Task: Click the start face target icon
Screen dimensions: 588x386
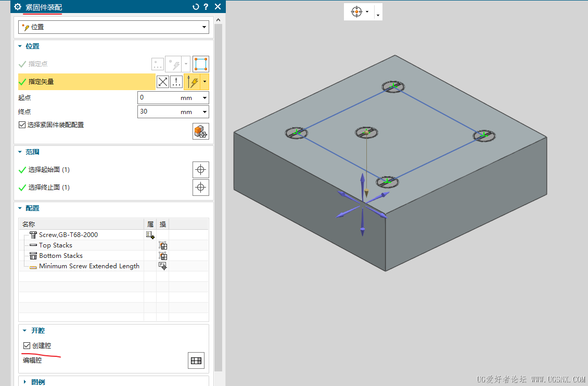Action: 201,170
